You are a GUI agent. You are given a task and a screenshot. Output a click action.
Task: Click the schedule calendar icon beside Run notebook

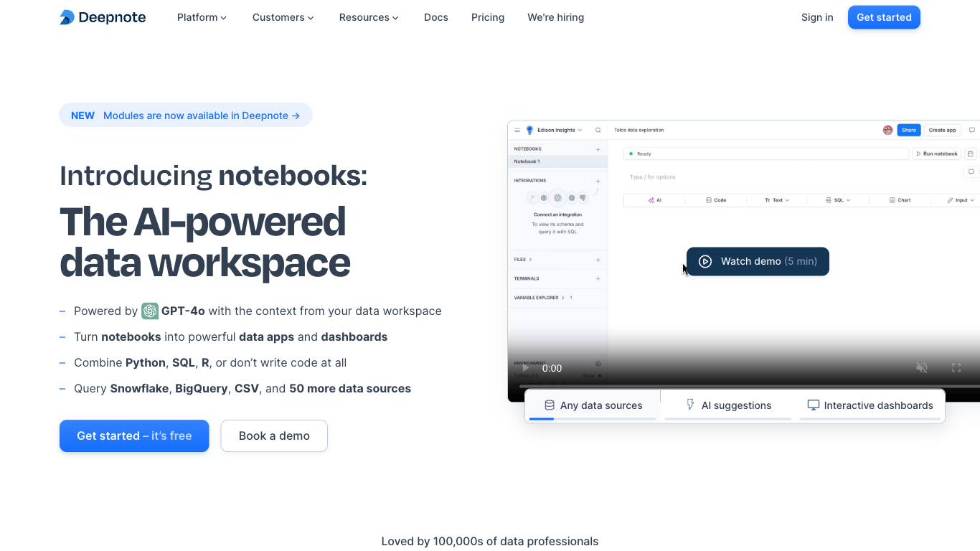coord(970,154)
